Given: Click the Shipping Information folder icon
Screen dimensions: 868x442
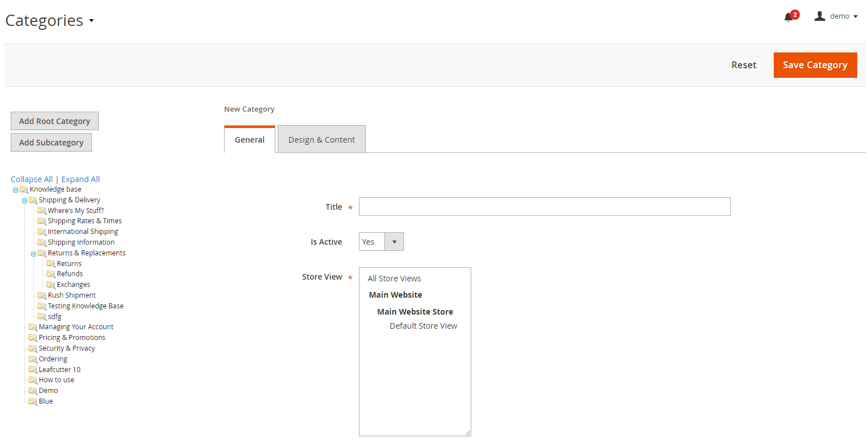Looking at the screenshot, I should pyautogui.click(x=42, y=242).
